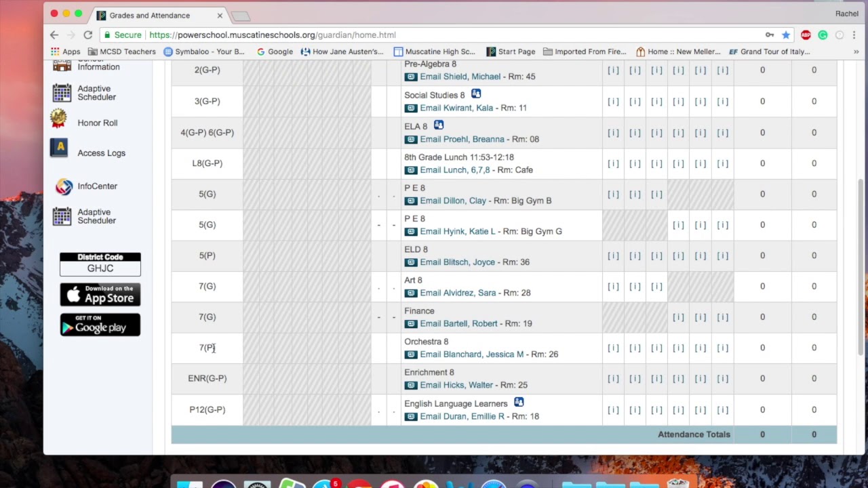Click the first [ i ] link in Enrichment 8 row
The height and width of the screenshot is (488, 868).
pyautogui.click(x=613, y=379)
